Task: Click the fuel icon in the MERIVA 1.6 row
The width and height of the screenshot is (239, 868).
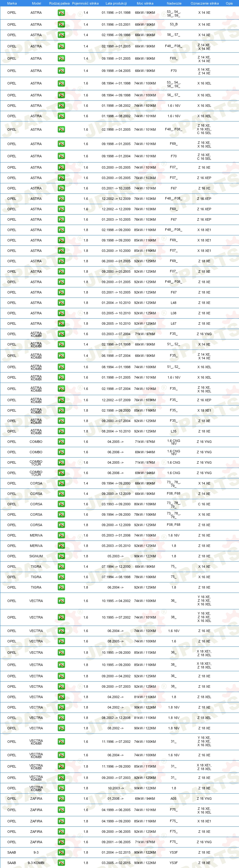Action: (x=61, y=535)
